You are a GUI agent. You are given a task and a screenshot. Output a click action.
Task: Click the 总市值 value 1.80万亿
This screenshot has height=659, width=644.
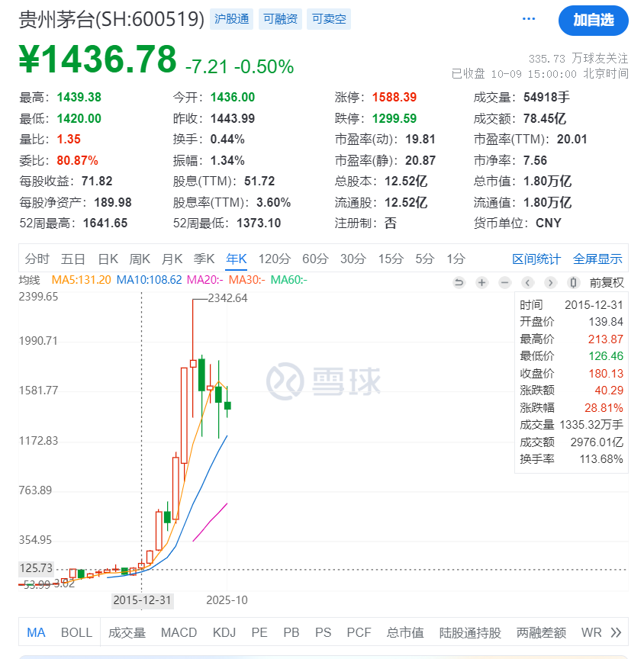pos(547,181)
